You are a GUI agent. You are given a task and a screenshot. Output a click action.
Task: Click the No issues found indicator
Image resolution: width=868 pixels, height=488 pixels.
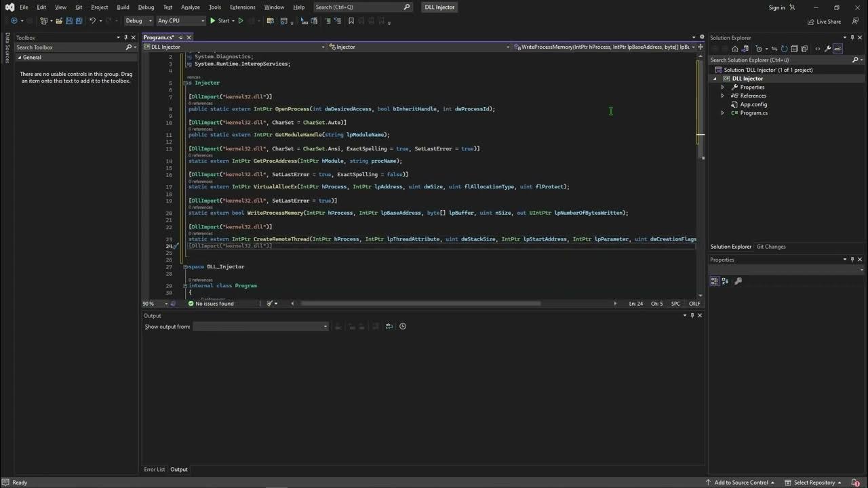coord(211,304)
